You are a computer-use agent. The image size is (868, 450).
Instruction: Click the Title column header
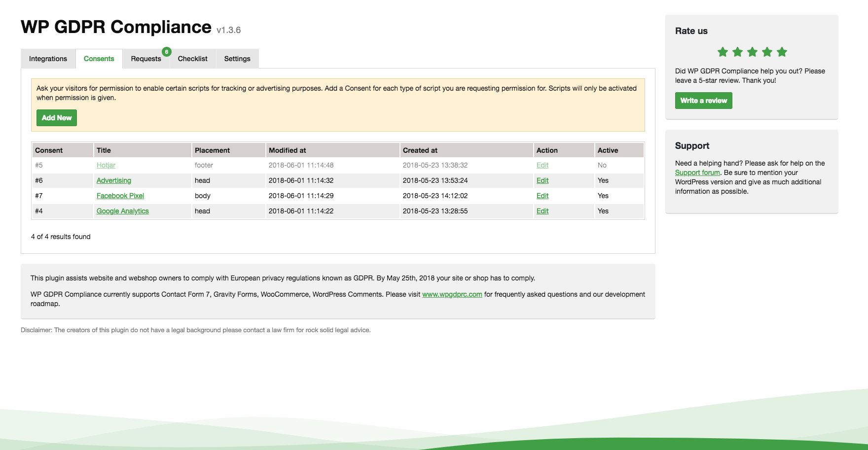pyautogui.click(x=143, y=150)
